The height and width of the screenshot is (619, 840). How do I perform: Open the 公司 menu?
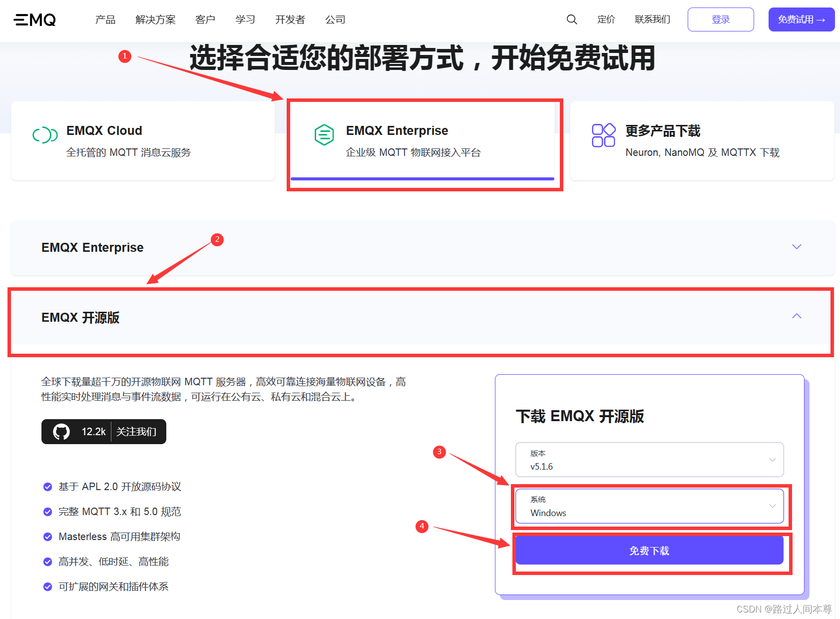coord(335,19)
